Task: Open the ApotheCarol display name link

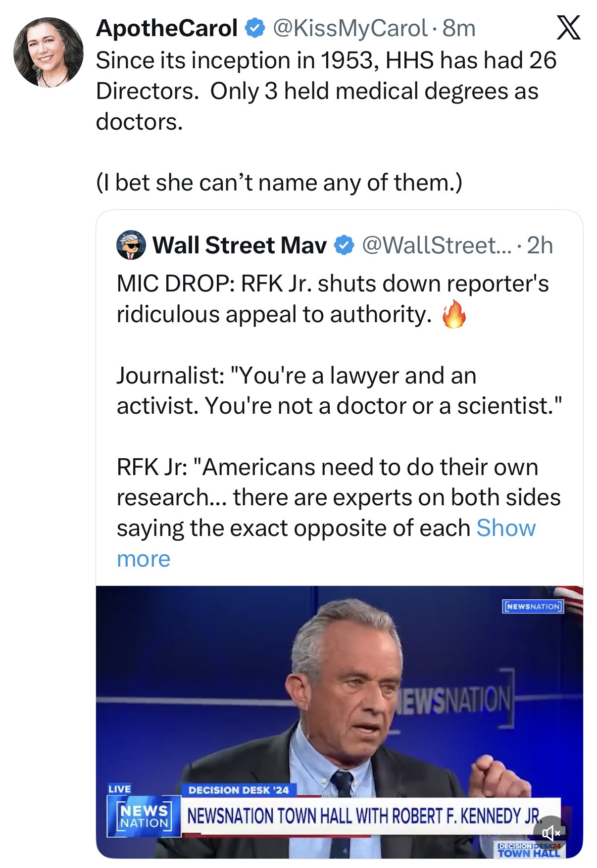Action: tap(167, 28)
